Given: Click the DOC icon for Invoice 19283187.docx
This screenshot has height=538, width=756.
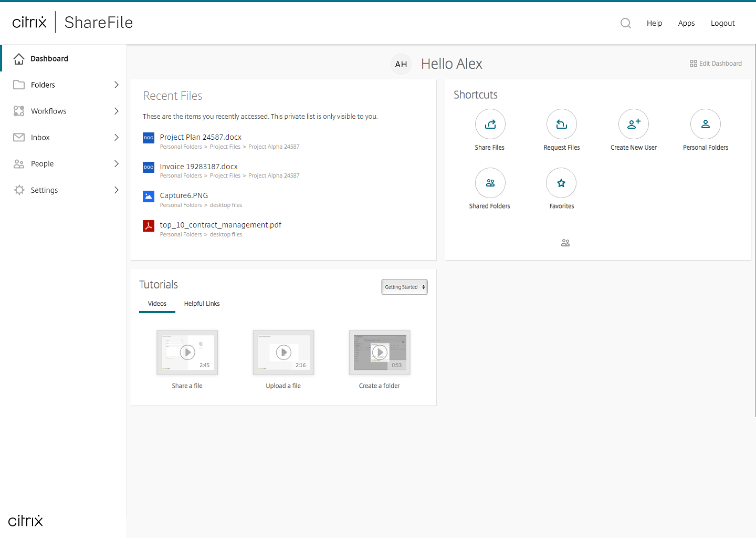Looking at the screenshot, I should (149, 167).
